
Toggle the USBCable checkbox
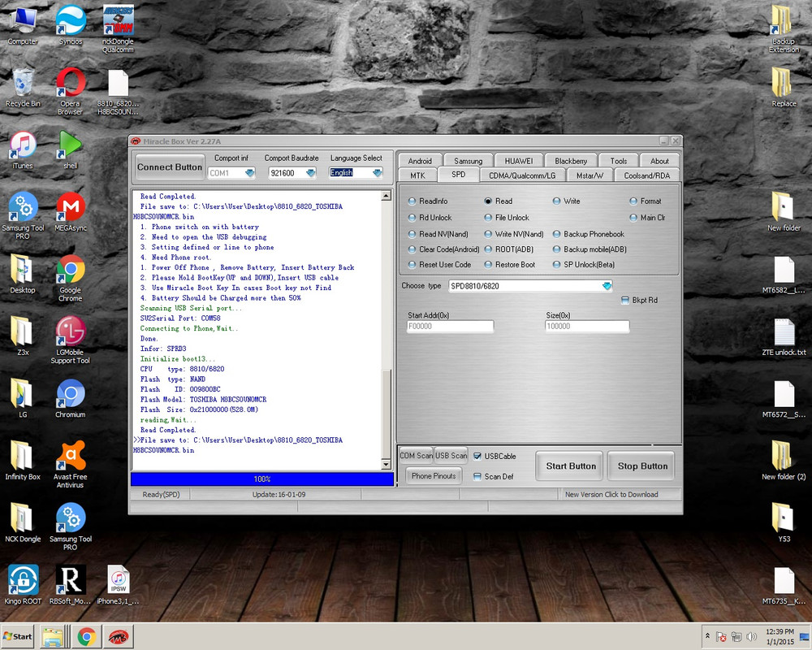coord(477,456)
